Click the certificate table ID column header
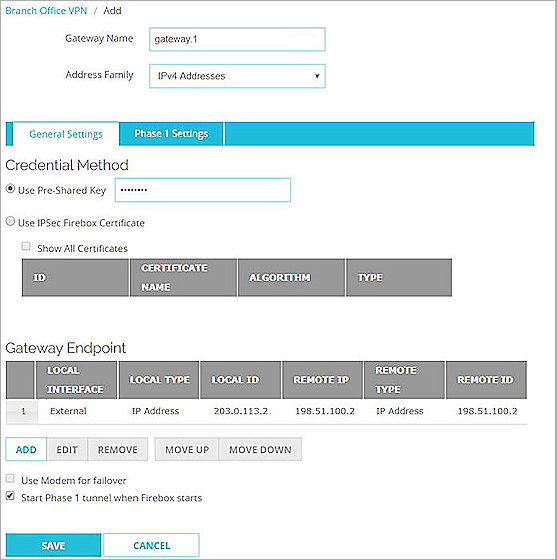The width and height of the screenshot is (557, 560). 75,278
